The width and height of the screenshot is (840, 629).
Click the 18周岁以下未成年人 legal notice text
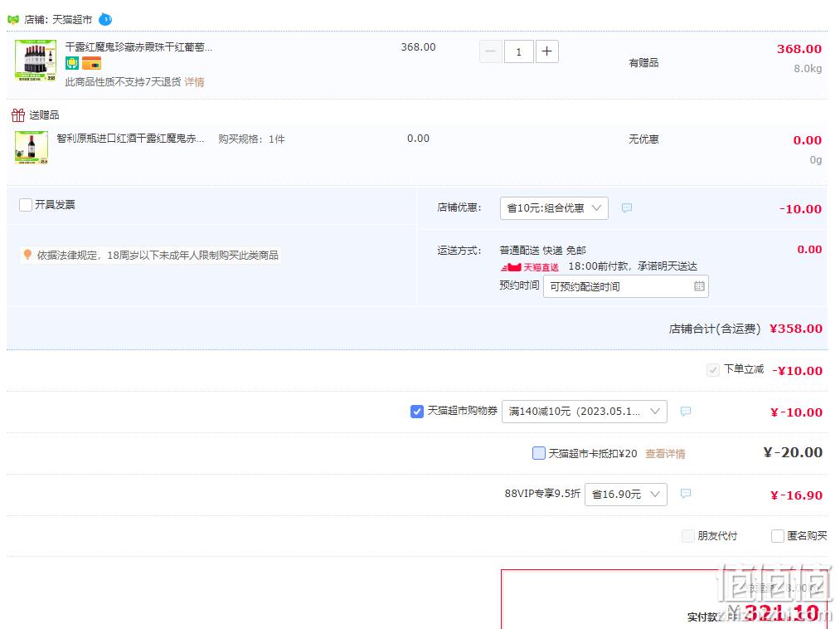click(157, 256)
